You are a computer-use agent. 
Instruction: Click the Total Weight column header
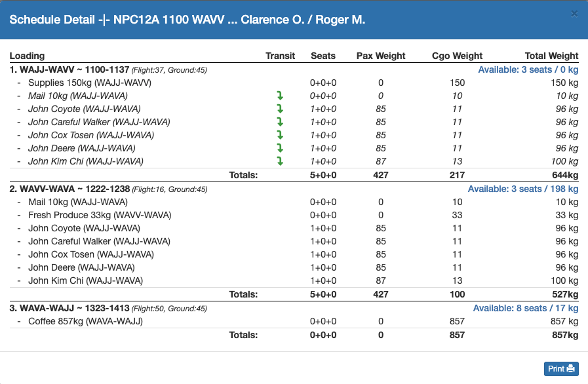[551, 56]
